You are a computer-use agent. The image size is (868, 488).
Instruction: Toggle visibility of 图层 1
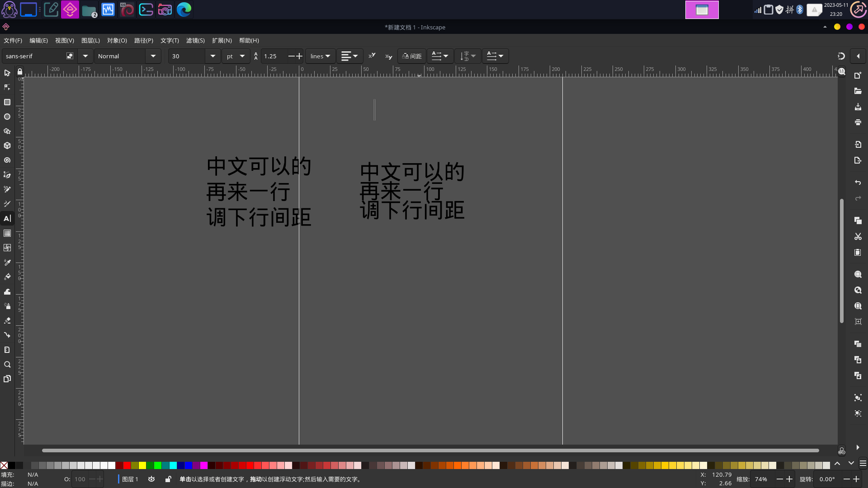151,479
